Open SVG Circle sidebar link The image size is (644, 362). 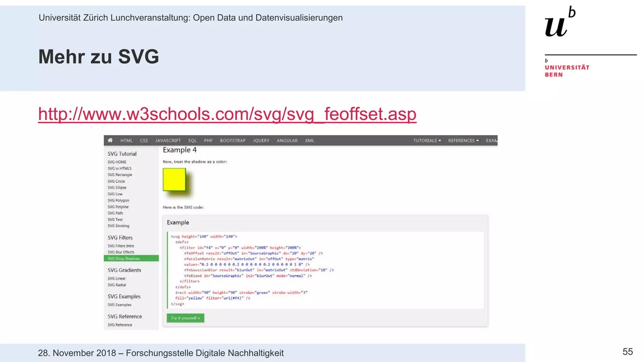tap(116, 181)
